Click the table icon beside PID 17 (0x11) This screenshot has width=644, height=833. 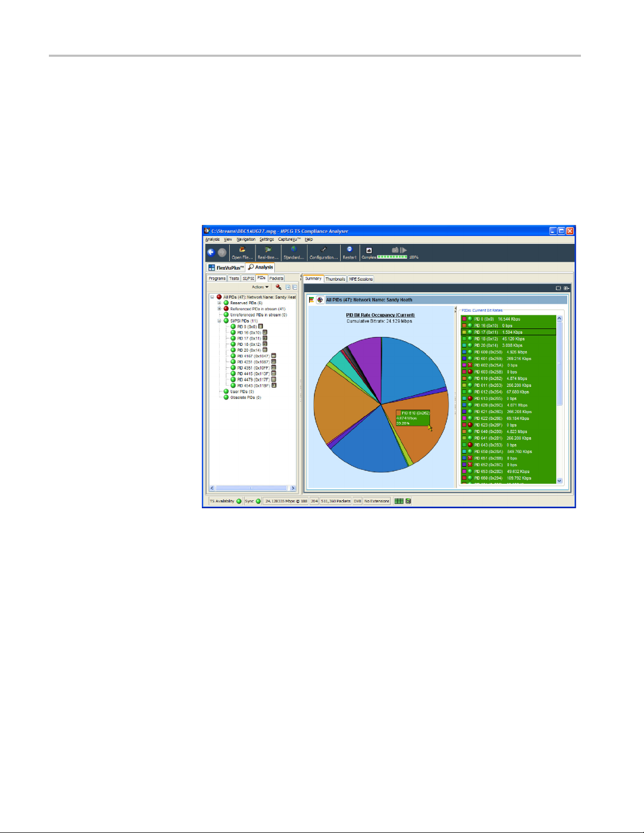pyautogui.click(x=265, y=338)
